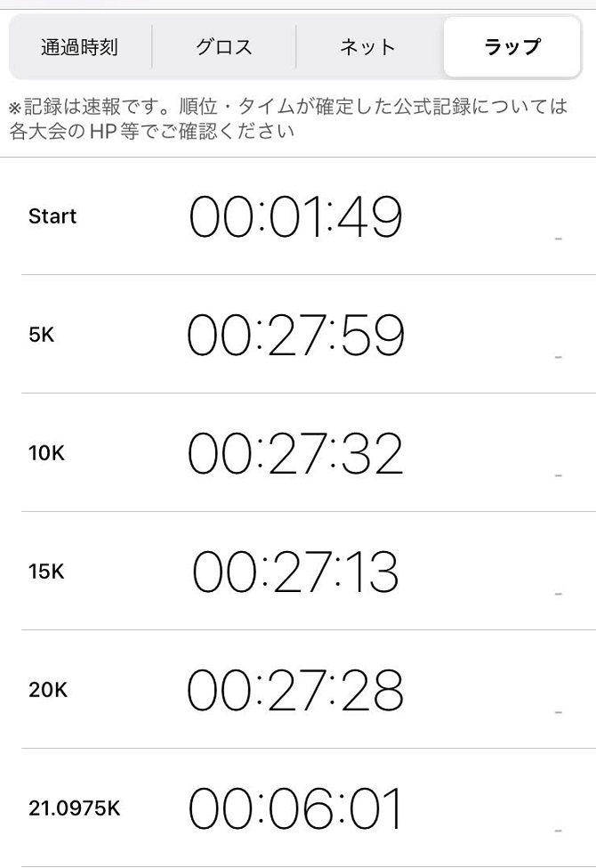Click the 15K split label

click(46, 572)
